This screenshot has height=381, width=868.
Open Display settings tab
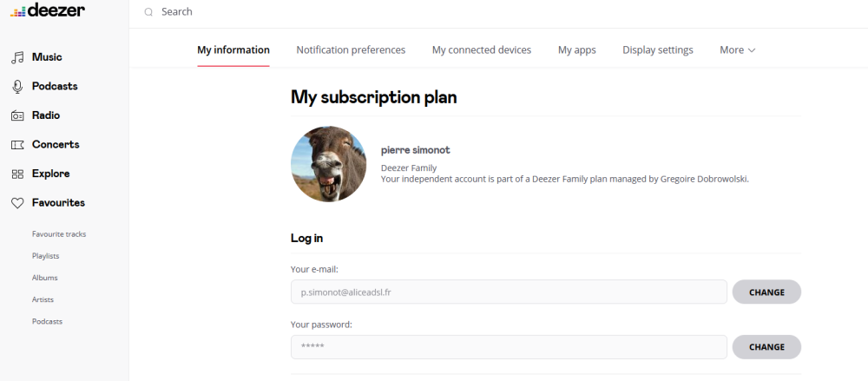click(x=658, y=50)
